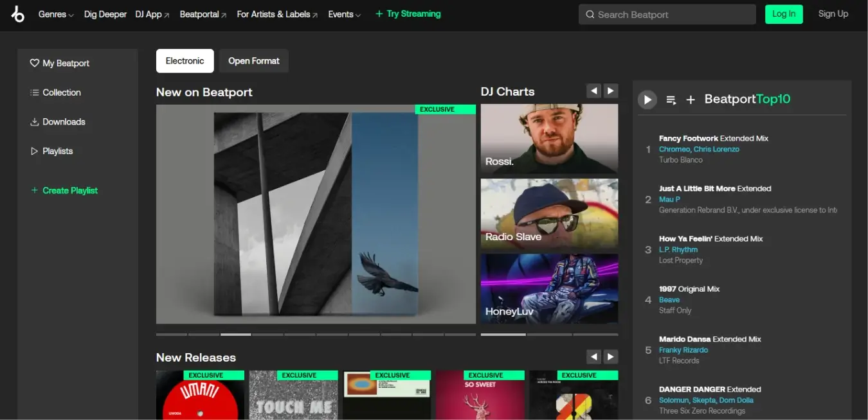
Task: Click the add-to-queue icon for Top 10
Action: (x=671, y=100)
